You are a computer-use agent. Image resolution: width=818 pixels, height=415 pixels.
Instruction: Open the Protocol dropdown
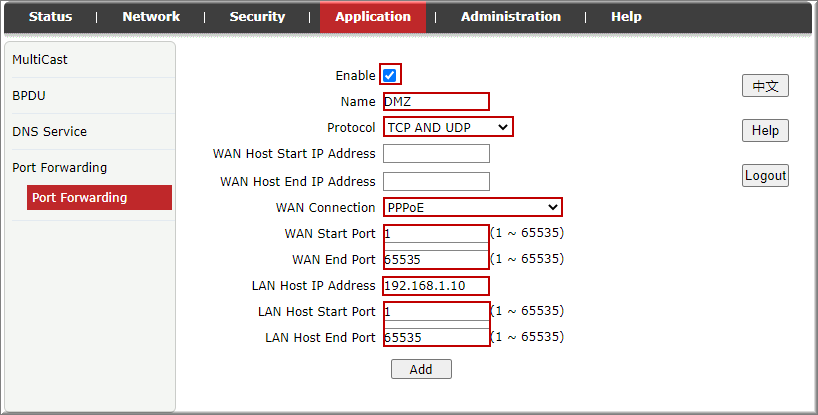tap(447, 127)
